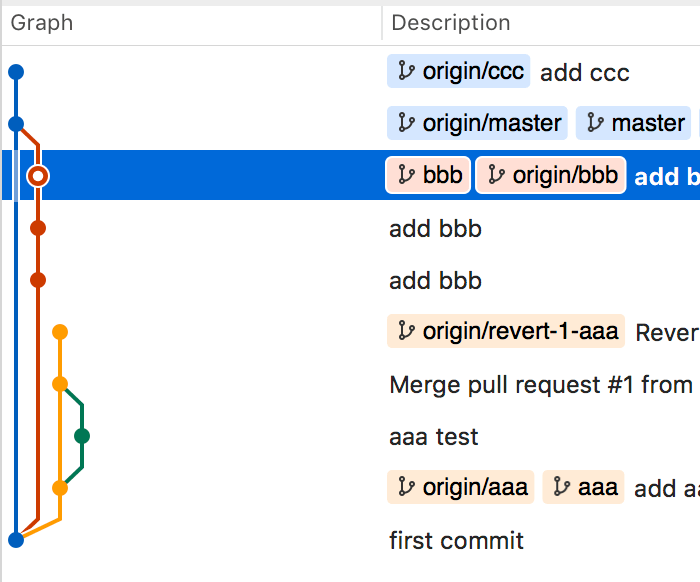Select the Merge pull request #1 commit
Image resolution: width=700 pixels, height=582 pixels.
pos(540,384)
